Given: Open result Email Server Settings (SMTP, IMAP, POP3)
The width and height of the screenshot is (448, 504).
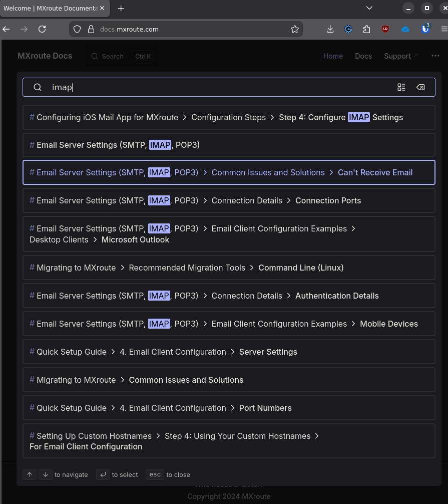Looking at the screenshot, I should coord(229,145).
